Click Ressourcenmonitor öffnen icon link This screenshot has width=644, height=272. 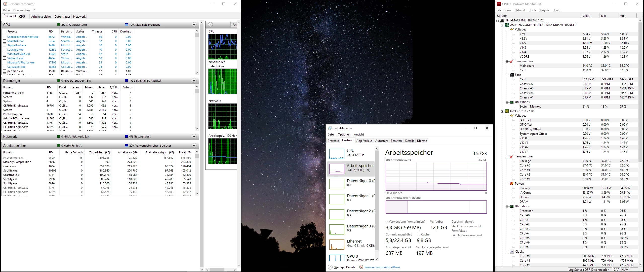361,267
